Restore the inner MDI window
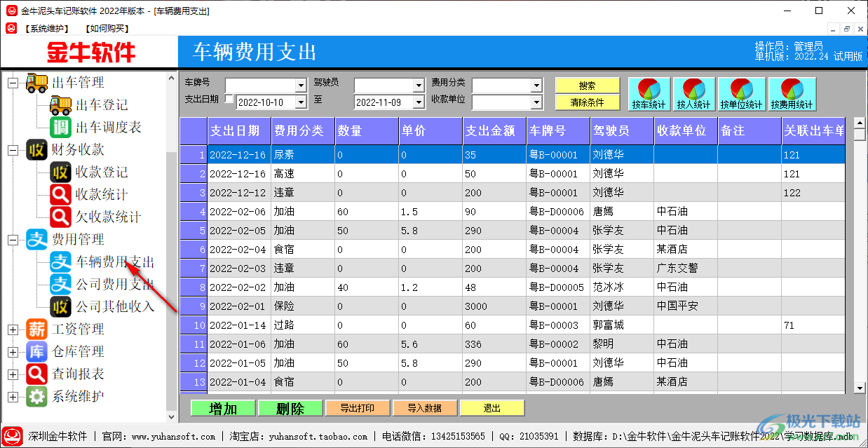Screen dimensions: 868x448 [x=847, y=29]
